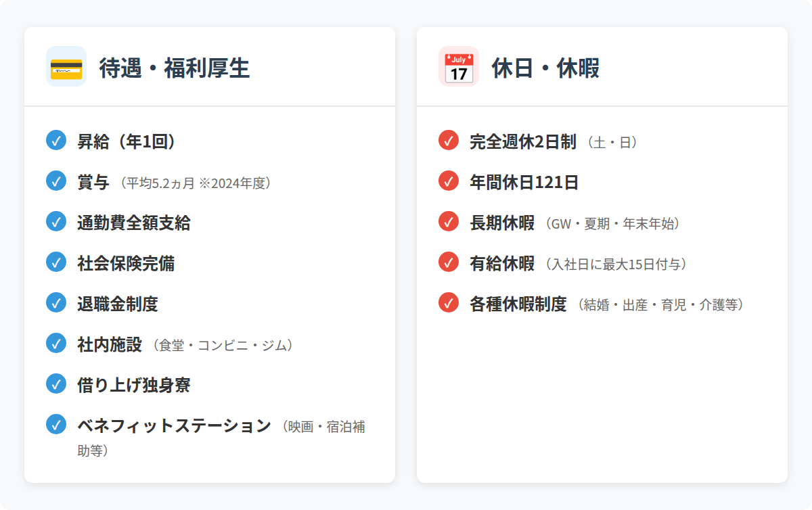Click the check icon beside 退職金制度
812x510 pixels.
56,302
